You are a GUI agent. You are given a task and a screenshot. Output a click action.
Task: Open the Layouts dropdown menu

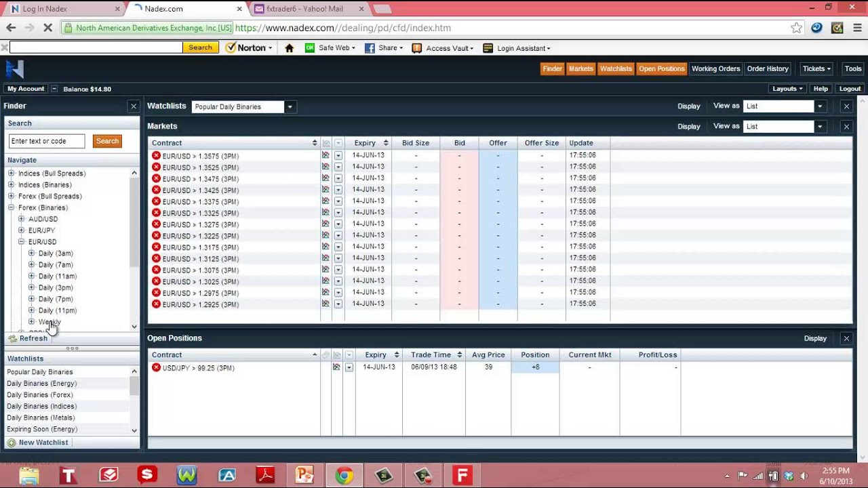(787, 89)
